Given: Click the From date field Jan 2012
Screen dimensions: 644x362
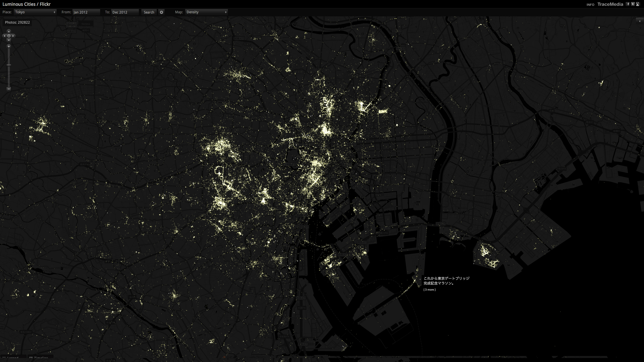Looking at the screenshot, I should (86, 12).
